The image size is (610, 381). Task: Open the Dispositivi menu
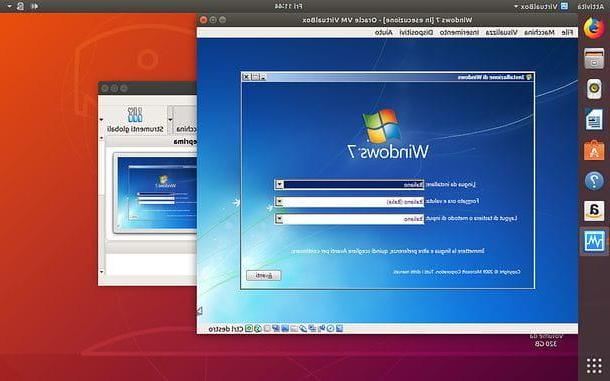tap(416, 32)
